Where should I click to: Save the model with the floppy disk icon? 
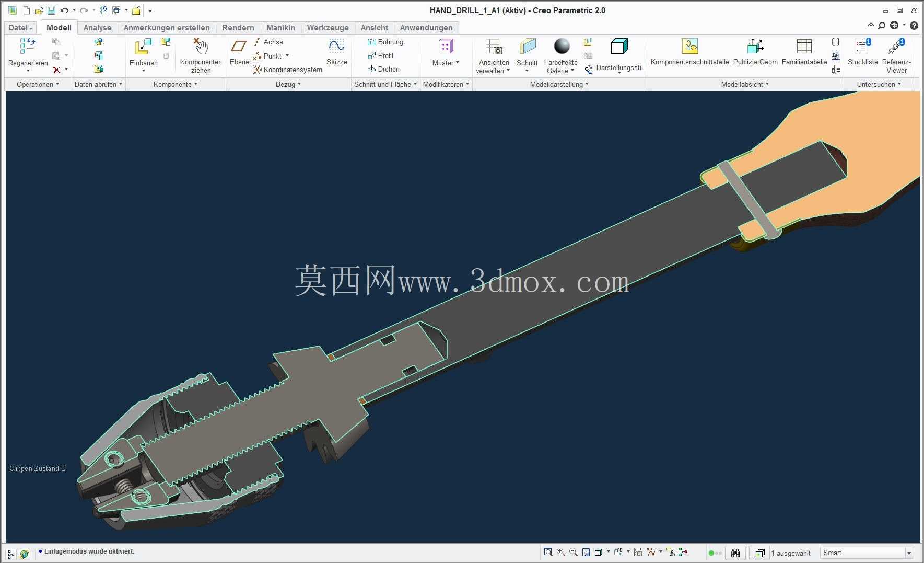pos(51,10)
